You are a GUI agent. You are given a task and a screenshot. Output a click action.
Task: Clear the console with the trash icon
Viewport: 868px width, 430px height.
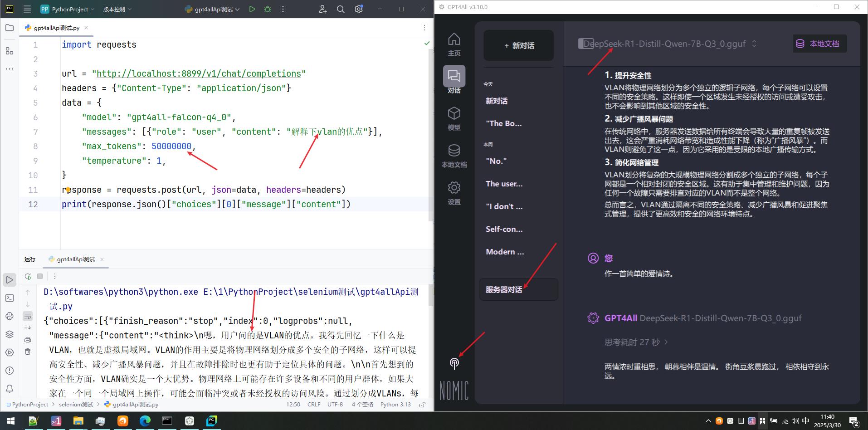coord(28,352)
